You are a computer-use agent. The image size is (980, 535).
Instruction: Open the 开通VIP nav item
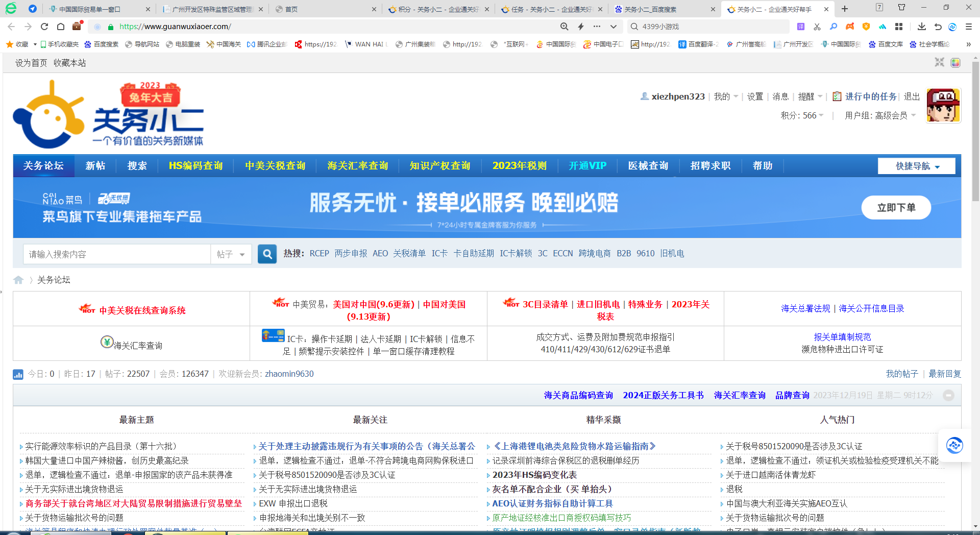pyautogui.click(x=587, y=166)
